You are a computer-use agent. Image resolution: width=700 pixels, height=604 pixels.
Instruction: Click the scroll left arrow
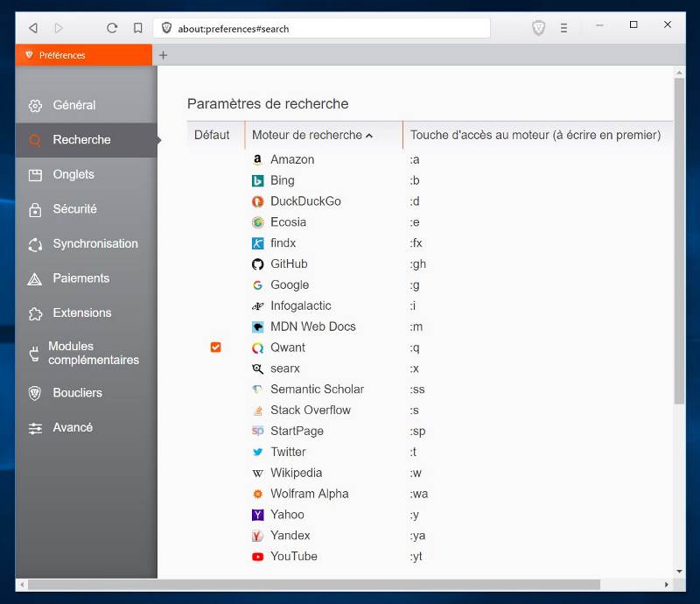(x=21, y=585)
